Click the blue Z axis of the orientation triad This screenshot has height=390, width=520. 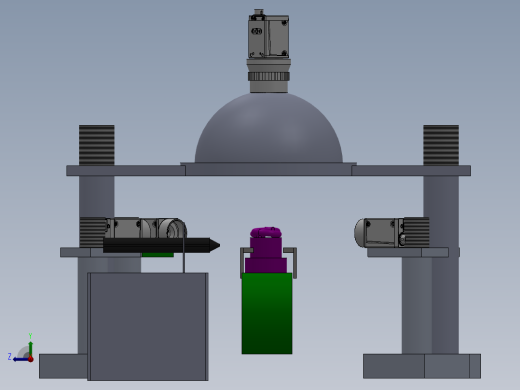point(21,359)
